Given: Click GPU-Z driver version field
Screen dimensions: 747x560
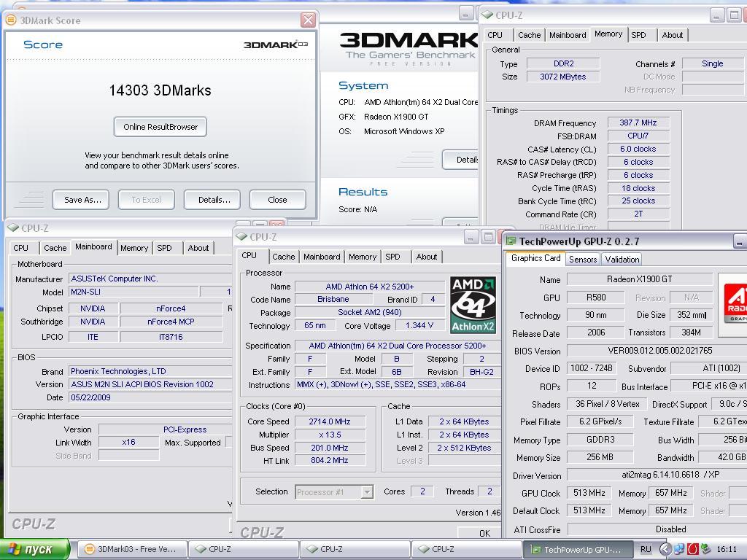Looking at the screenshot, I should 657,475.
